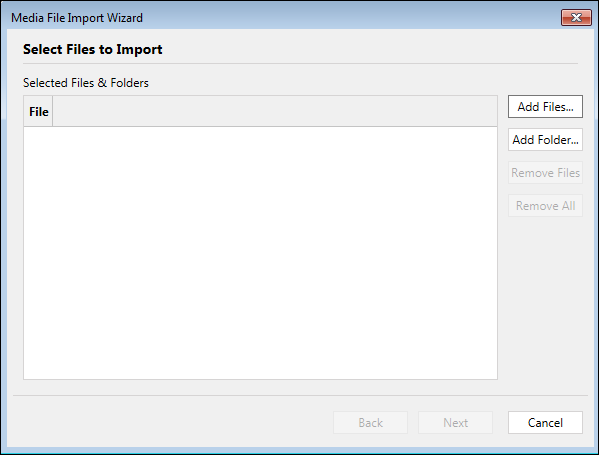Image resolution: width=599 pixels, height=455 pixels.
Task: Click the Add Files... button
Action: pos(545,107)
